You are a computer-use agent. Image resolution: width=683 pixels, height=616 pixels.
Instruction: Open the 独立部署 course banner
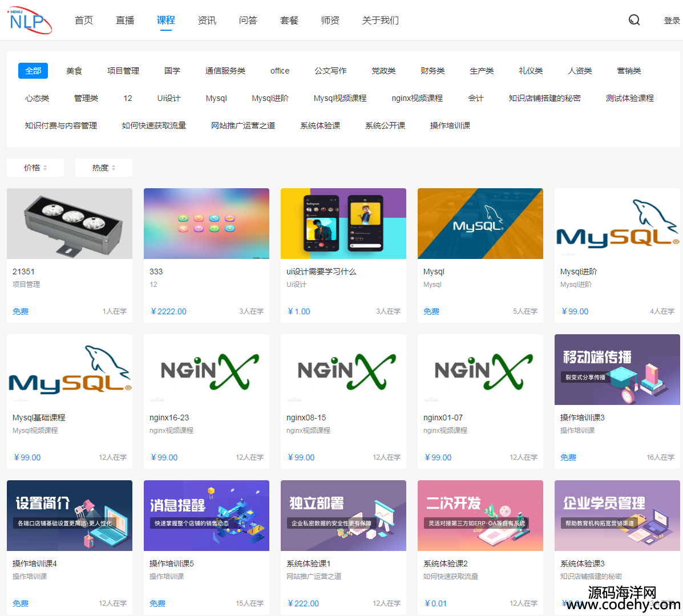(x=343, y=516)
